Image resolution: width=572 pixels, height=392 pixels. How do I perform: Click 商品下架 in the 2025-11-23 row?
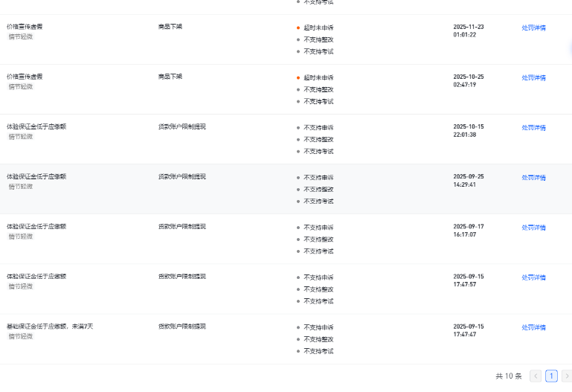pos(170,26)
